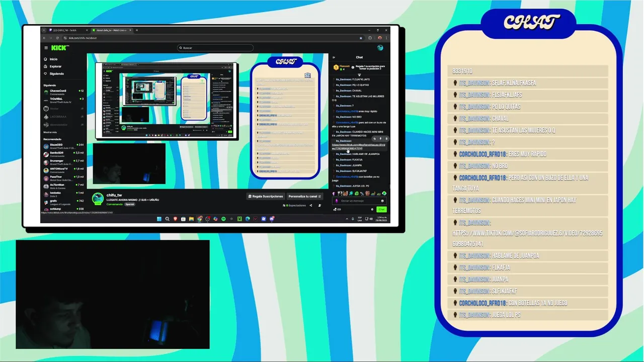
Task: Click the chifu_tw channel avatar
Action: (98, 199)
